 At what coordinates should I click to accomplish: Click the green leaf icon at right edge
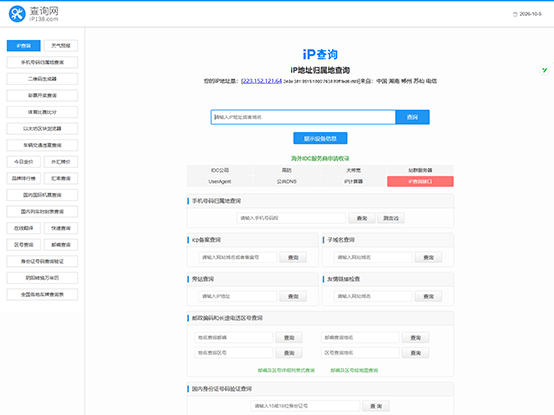click(x=544, y=70)
